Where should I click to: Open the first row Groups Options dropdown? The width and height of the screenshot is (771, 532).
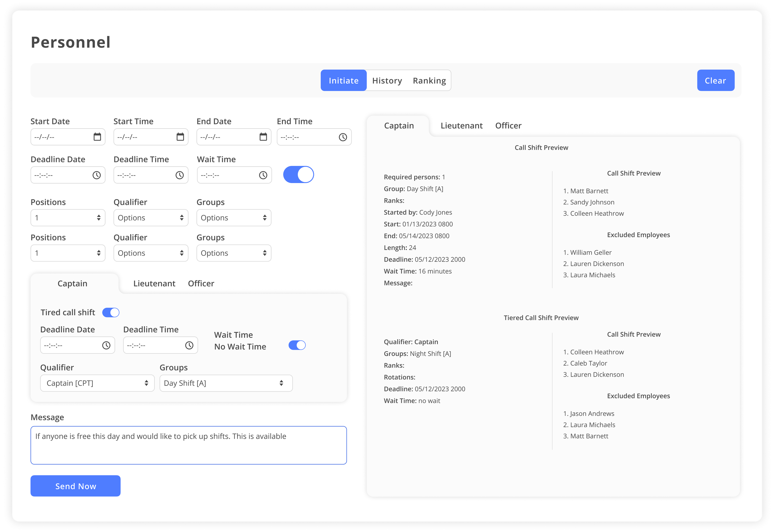click(234, 218)
